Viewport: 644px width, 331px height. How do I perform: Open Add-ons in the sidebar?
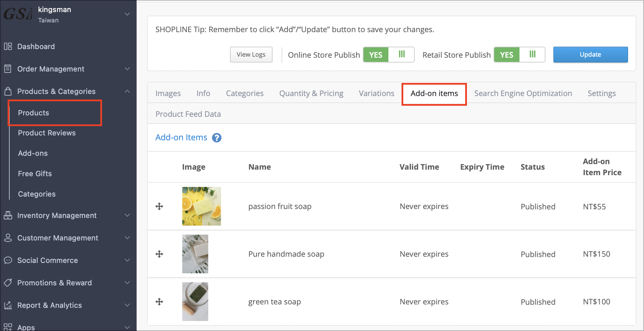pos(33,153)
